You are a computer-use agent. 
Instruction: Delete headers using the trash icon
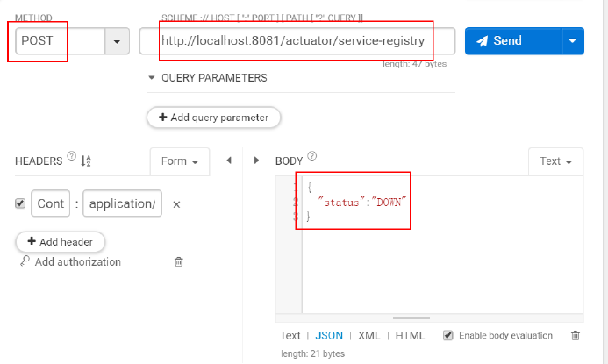[x=179, y=261]
